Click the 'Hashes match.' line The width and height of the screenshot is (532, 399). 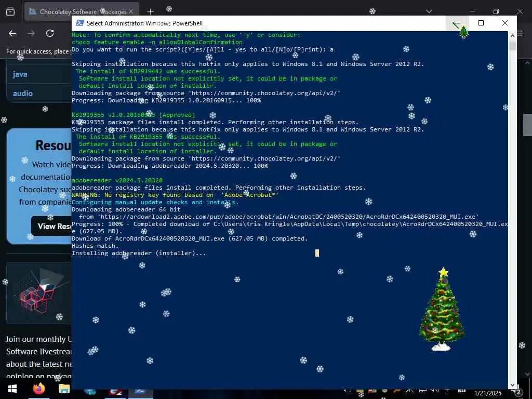(96, 246)
